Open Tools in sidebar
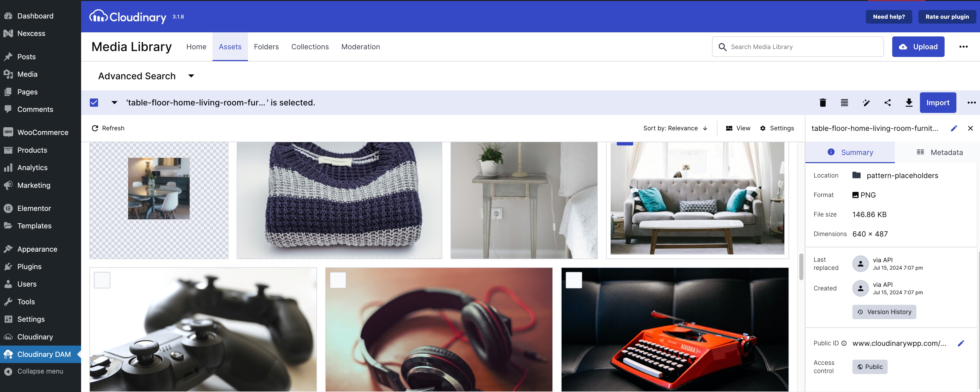This screenshot has height=392, width=980. click(40, 301)
